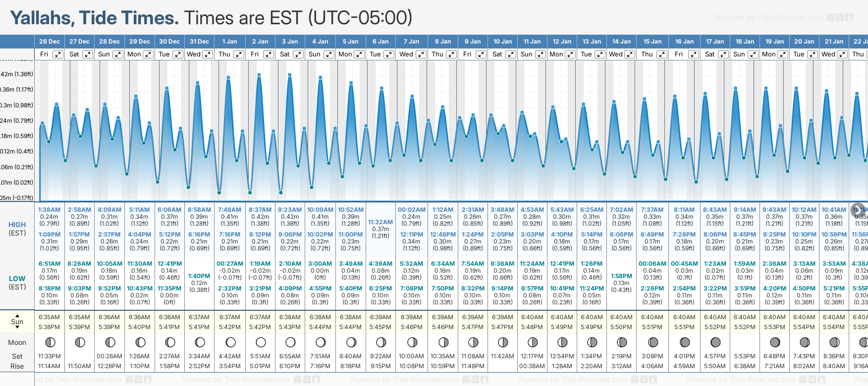Click the 17 Jan new moon icon
Screen dimensions: 868x386
coord(715,342)
